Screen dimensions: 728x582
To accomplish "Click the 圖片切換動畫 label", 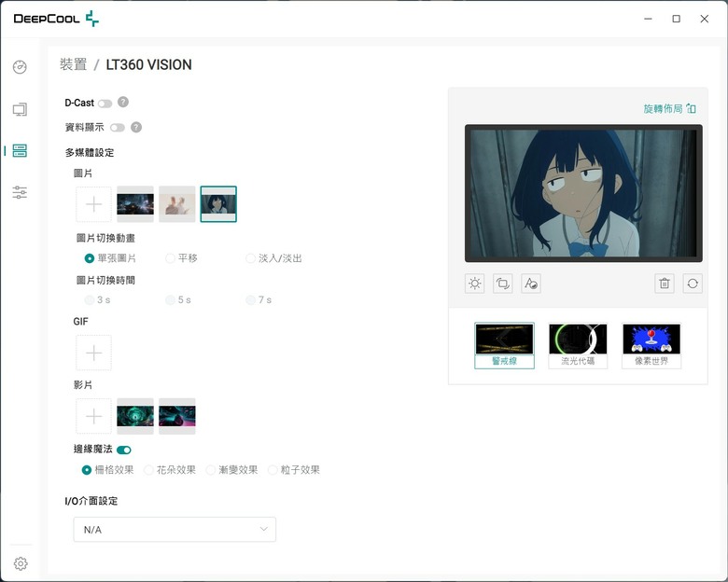I will point(105,238).
